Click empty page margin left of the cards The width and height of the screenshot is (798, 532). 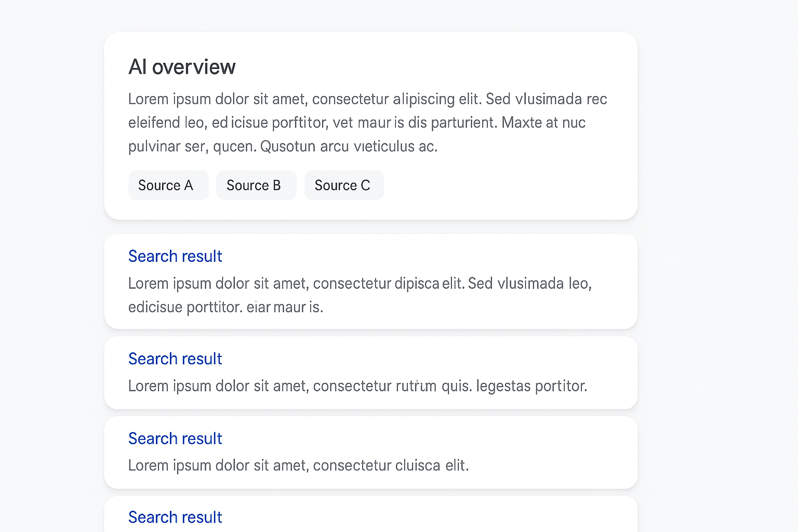[52, 260]
